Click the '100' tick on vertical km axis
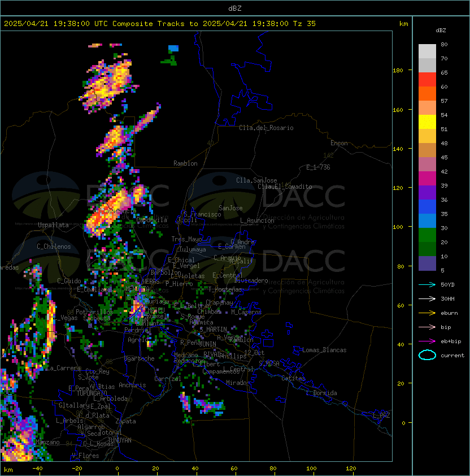The width and height of the screenshot is (470, 476). pos(398,227)
